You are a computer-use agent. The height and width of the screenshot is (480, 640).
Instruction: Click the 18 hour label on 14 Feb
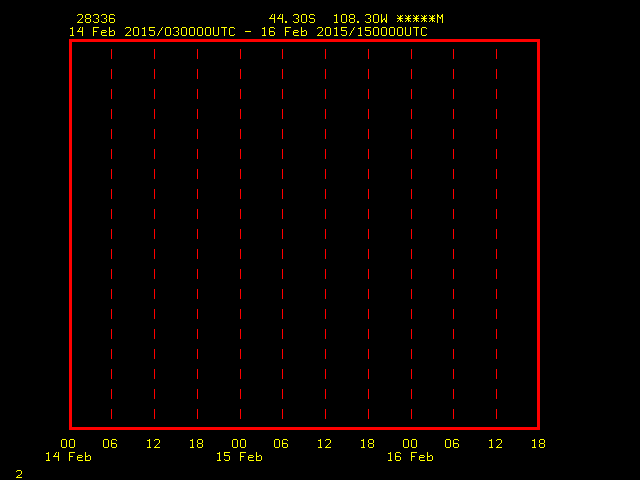[x=196, y=444]
